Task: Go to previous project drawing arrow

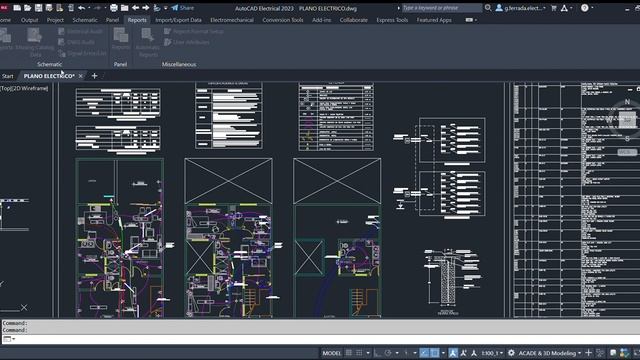Action: click(135, 8)
